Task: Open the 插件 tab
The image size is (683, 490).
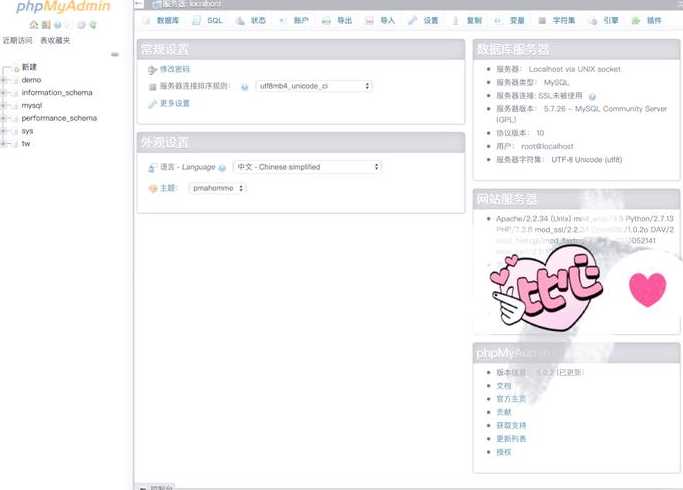Action: (647, 20)
